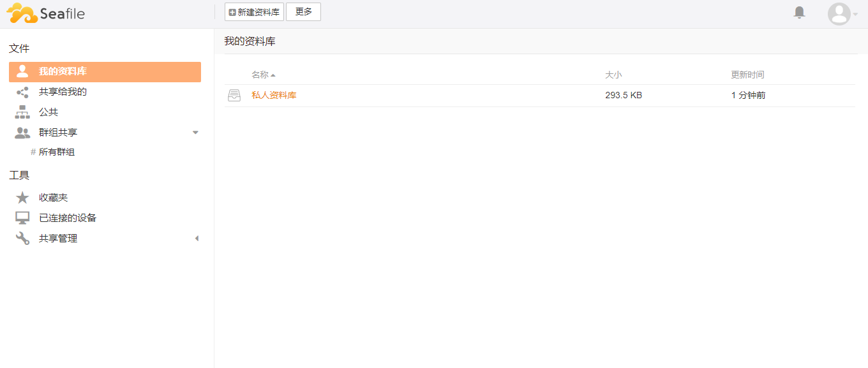Click the 私人资料库 library icon
Image resolution: width=868 pixels, height=368 pixels.
click(x=234, y=96)
